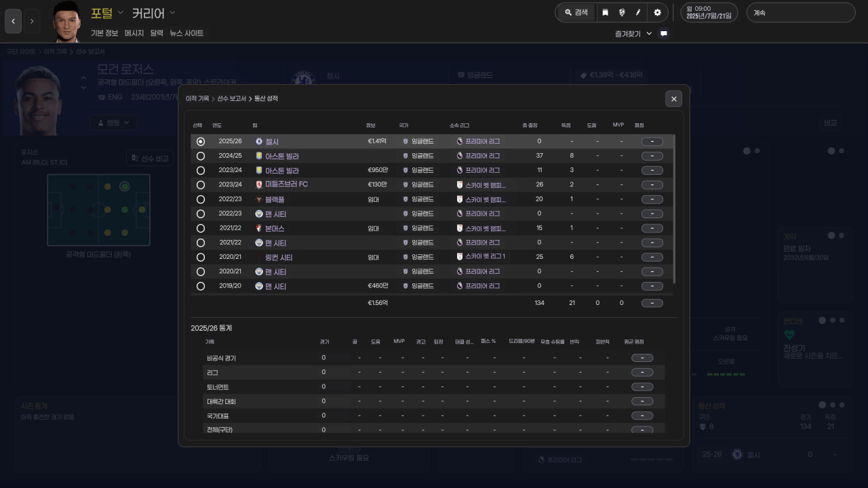The width and height of the screenshot is (868, 488).
Task: Click the bookmark icon in the top toolbar
Action: pos(606,12)
